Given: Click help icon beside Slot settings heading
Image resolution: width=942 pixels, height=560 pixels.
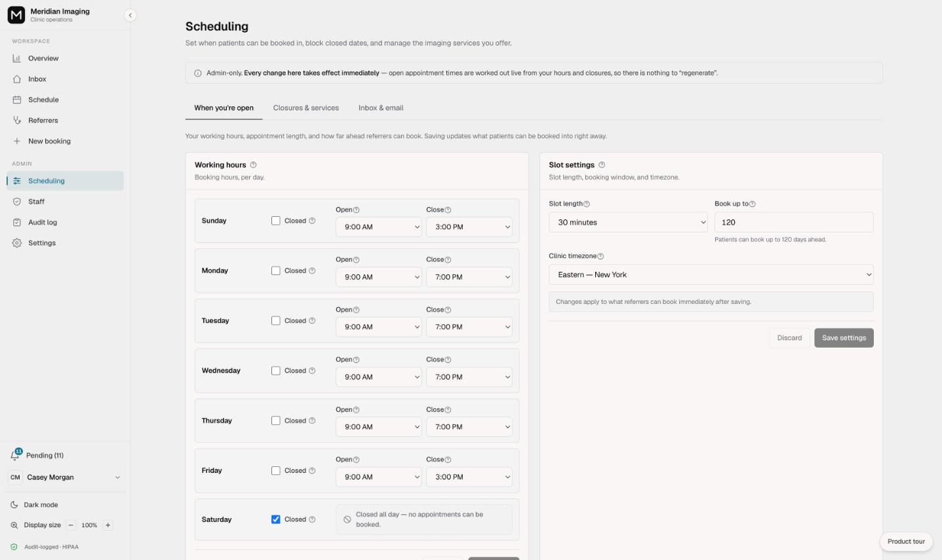Looking at the screenshot, I should pyautogui.click(x=602, y=165).
